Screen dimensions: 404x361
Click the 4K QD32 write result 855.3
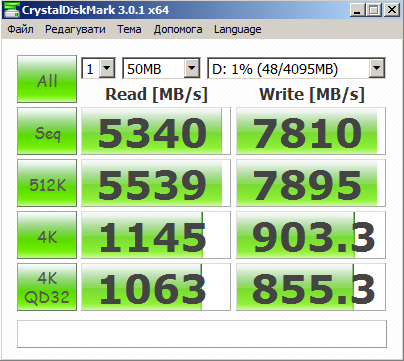tap(311, 287)
